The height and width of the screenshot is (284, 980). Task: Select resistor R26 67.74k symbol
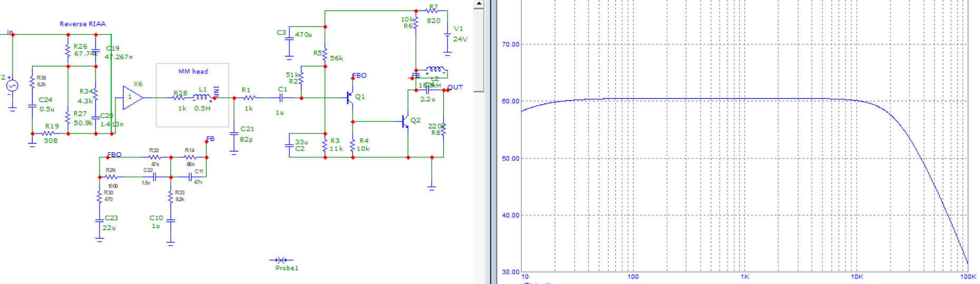[x=68, y=51]
